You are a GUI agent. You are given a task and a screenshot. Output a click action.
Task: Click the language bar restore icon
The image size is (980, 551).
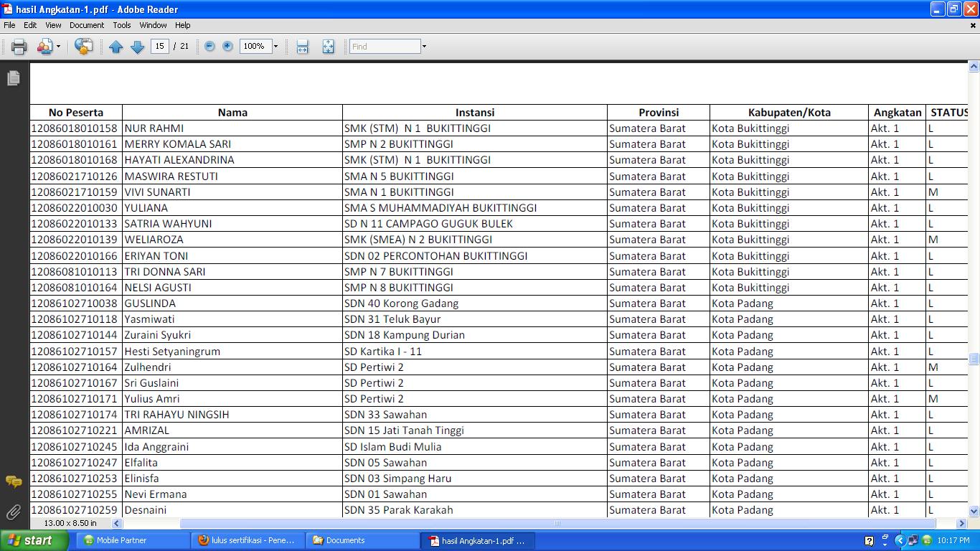pyautogui.click(x=885, y=537)
